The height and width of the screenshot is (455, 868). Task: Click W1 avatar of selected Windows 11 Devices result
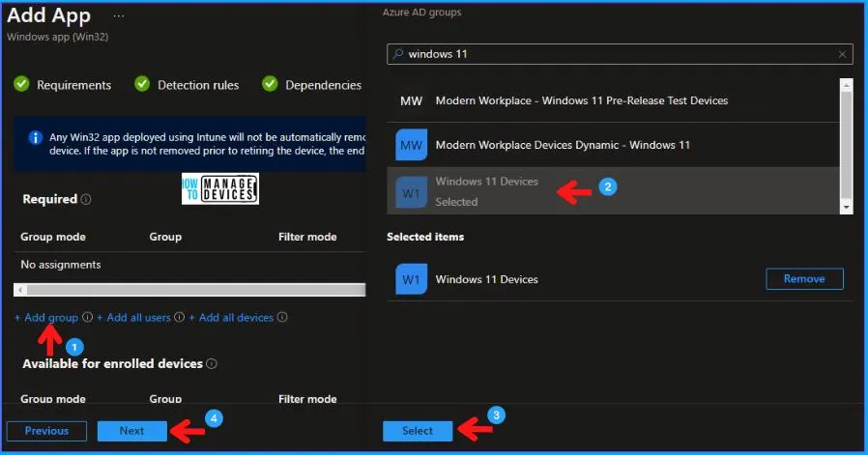pyautogui.click(x=412, y=192)
